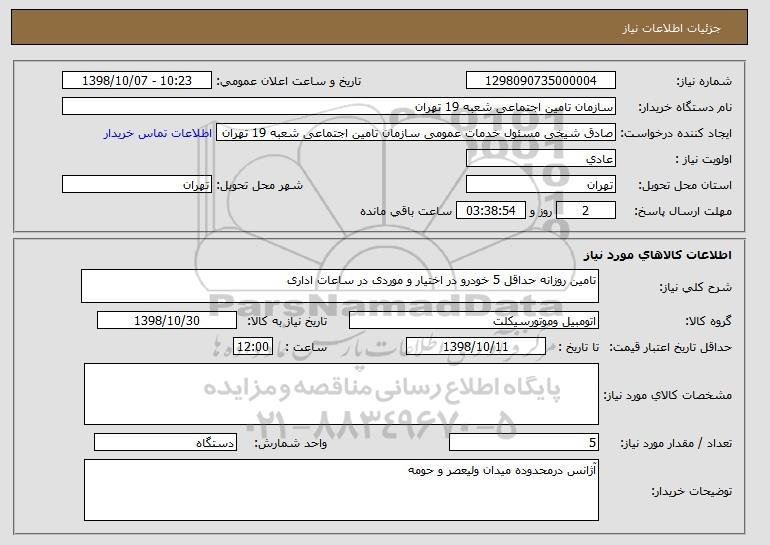Select the goods group field اتومبیل وموتورسیکلت
This screenshot has width=770, height=545.
point(474,321)
